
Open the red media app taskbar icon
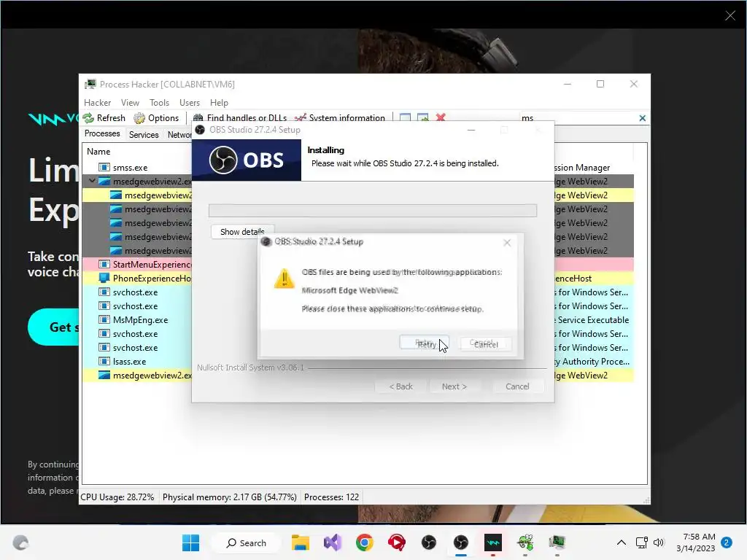coord(396,542)
